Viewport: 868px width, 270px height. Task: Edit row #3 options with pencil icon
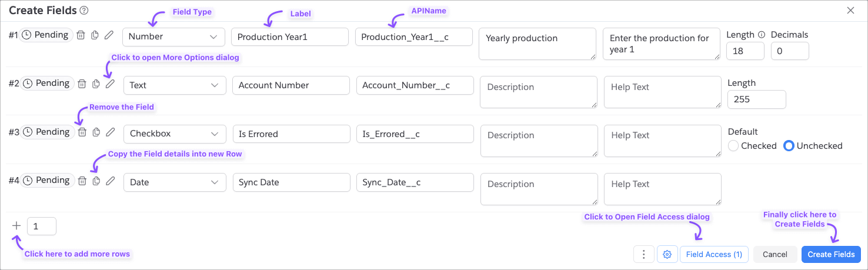[110, 132]
